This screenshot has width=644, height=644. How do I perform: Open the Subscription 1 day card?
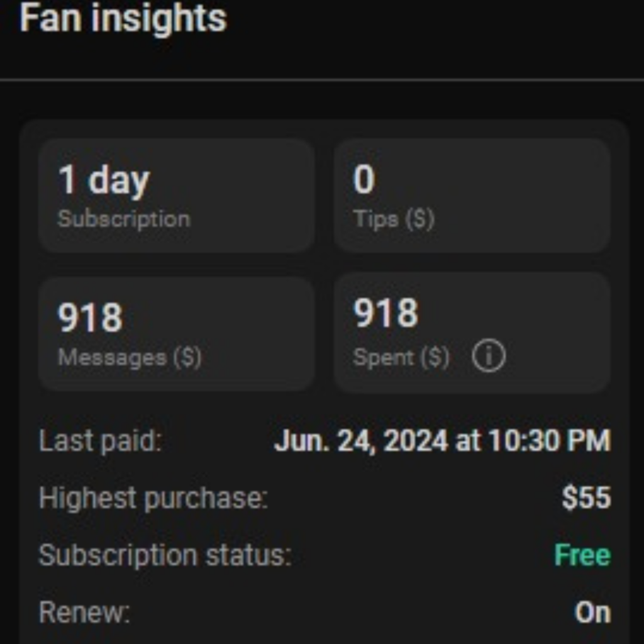pos(177,196)
